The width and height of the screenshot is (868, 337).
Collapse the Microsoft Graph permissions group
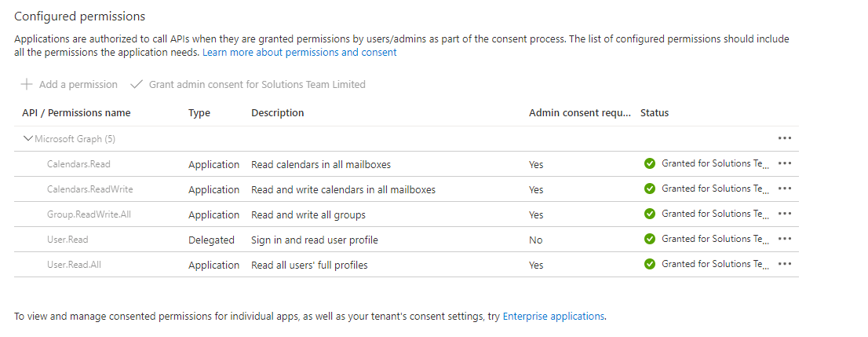[28, 139]
